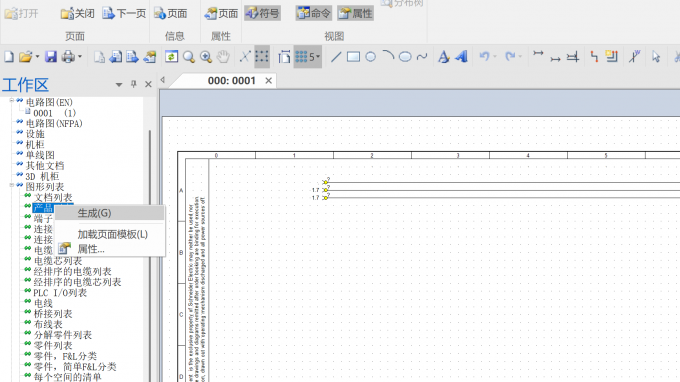Click the Undo arrow icon
Screen dimensions: 680x382
click(x=484, y=56)
